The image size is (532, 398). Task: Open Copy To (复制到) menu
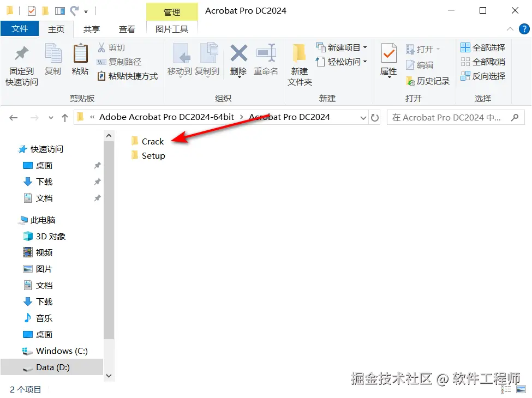pyautogui.click(x=207, y=61)
